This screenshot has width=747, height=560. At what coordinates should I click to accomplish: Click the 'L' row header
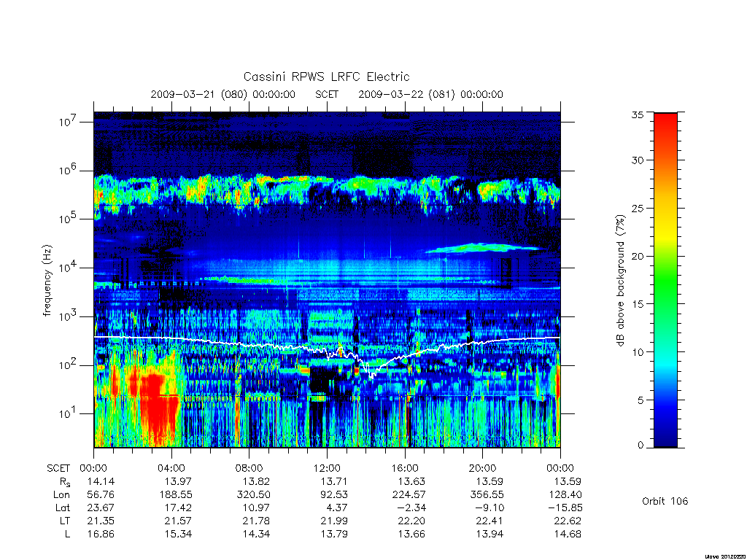67,534
